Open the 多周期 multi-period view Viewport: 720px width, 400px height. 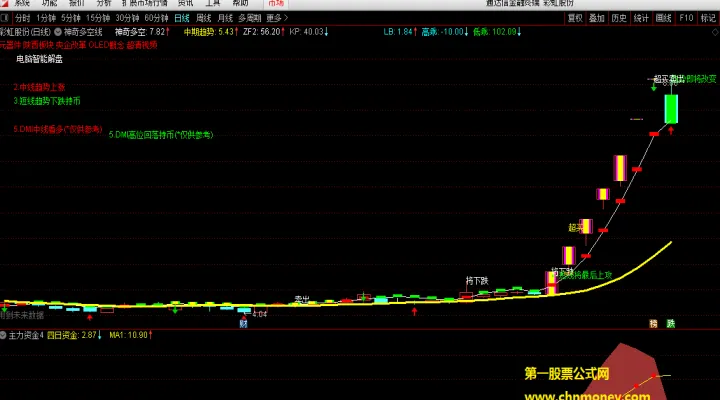[250, 18]
